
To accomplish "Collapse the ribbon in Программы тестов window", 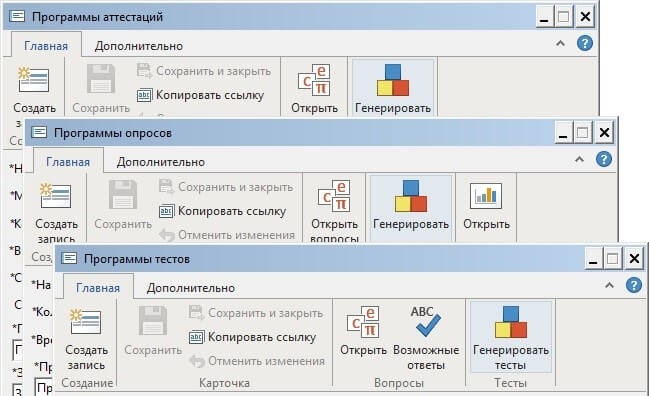I will [x=609, y=285].
